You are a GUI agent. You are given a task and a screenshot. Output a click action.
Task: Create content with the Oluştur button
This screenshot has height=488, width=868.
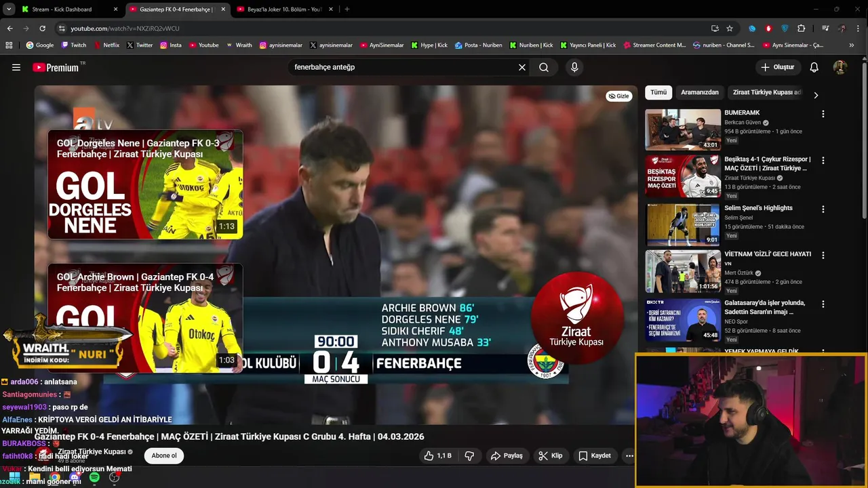(778, 67)
